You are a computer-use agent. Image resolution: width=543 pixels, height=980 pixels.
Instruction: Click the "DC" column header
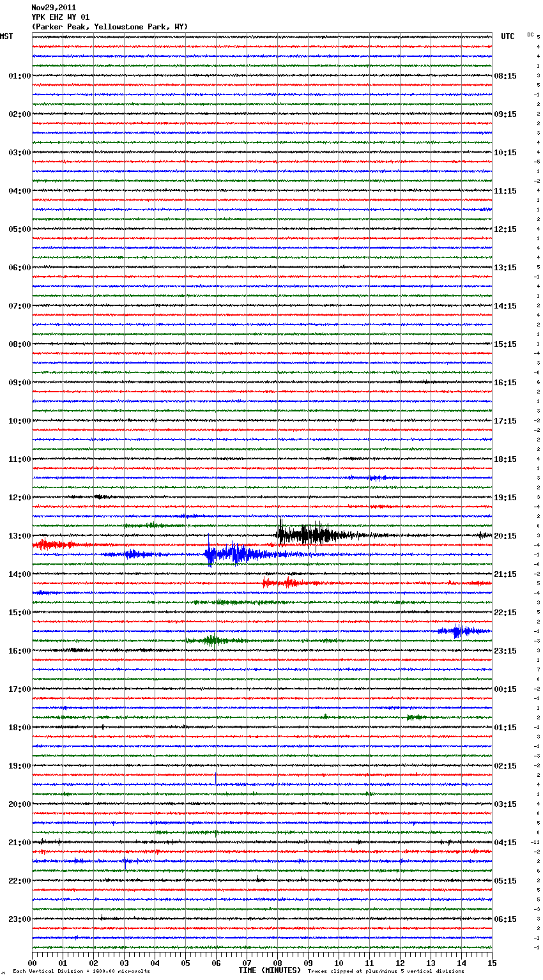pos(530,34)
